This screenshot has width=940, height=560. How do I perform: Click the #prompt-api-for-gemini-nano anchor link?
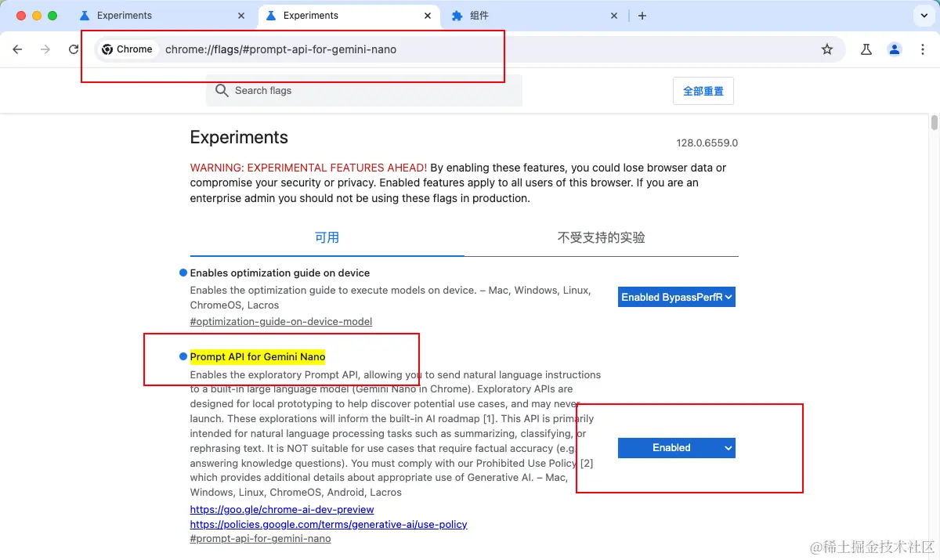[x=260, y=539]
